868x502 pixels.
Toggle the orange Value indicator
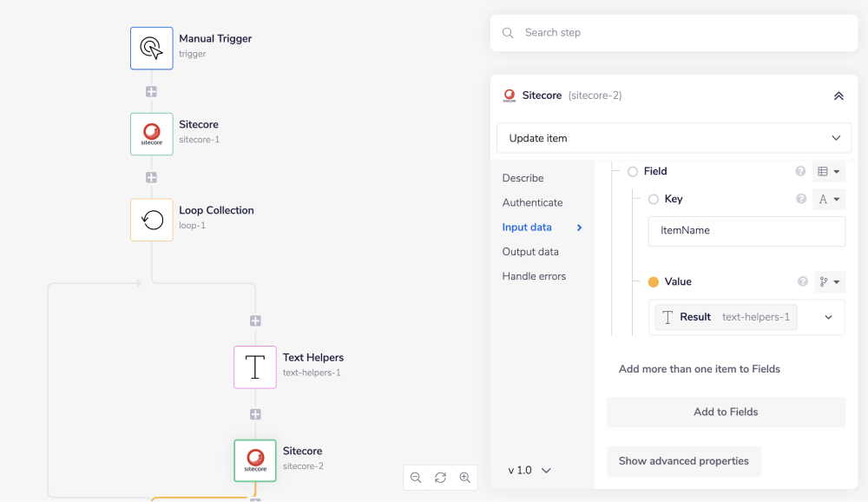(x=654, y=282)
